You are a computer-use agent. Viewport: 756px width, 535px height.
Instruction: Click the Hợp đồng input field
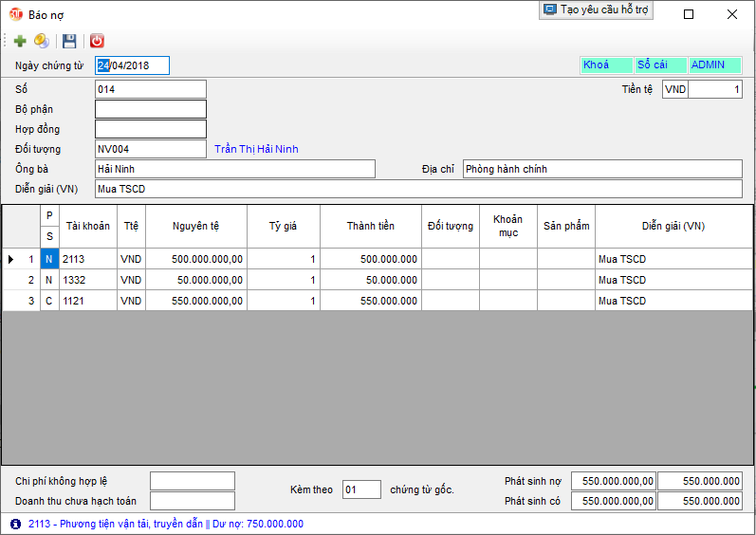tap(150, 129)
